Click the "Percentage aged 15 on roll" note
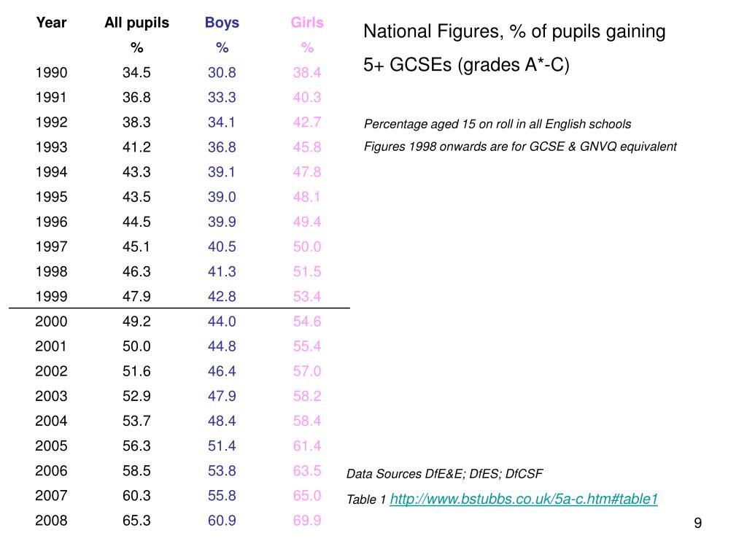Screen dimensions: 747x560 (x=498, y=124)
